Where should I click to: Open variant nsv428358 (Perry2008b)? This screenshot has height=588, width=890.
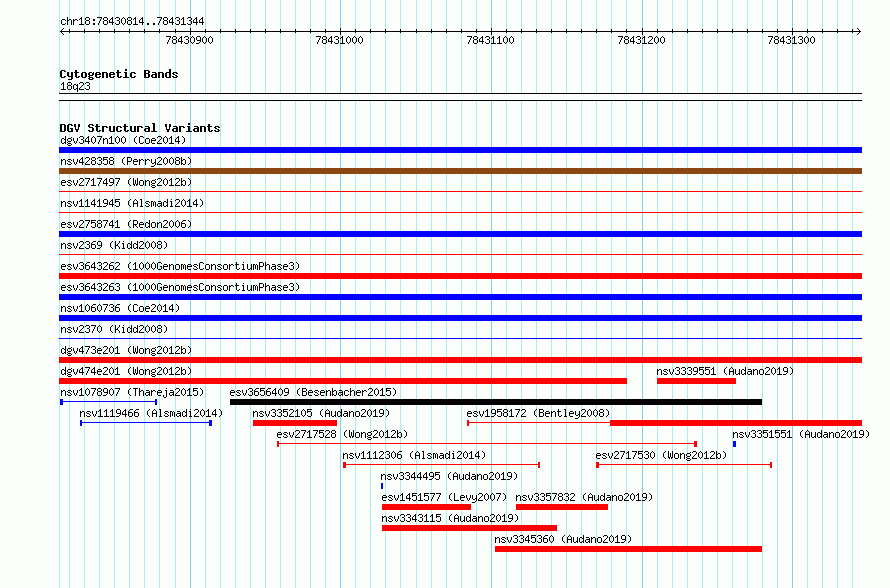pyautogui.click(x=126, y=161)
